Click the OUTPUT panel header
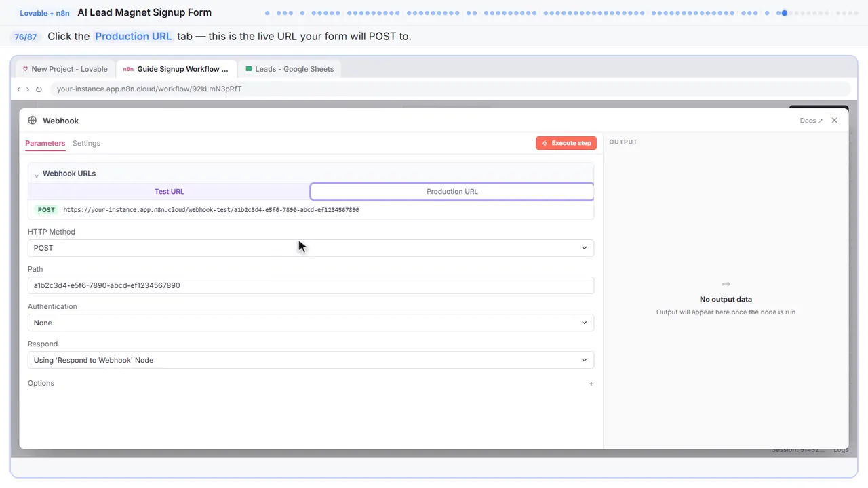Viewport: 868px width, 488px height. pos(623,142)
